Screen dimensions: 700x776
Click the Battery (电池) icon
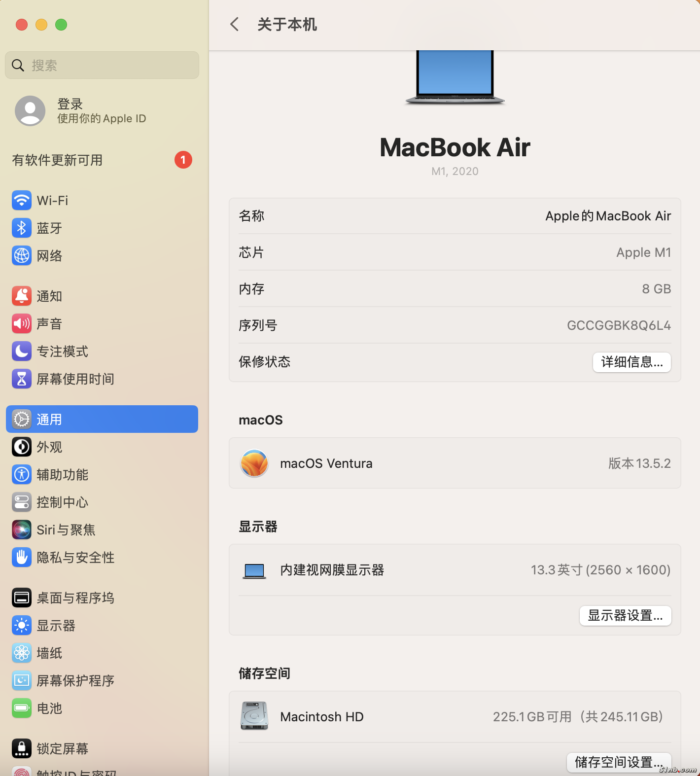click(x=22, y=708)
